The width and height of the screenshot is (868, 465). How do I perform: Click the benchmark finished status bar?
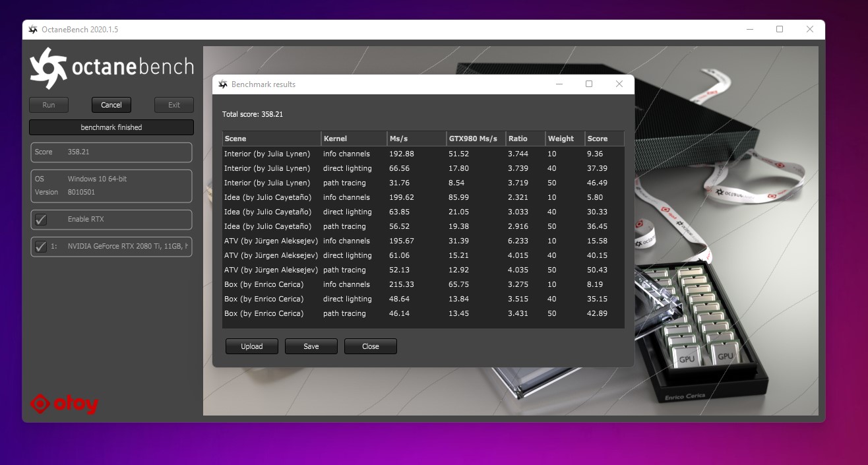point(111,127)
